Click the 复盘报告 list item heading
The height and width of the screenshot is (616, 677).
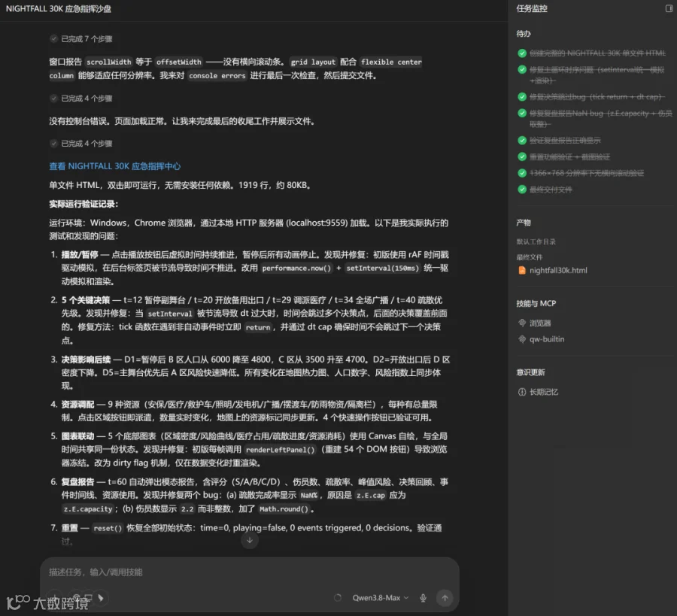pyautogui.click(x=77, y=482)
